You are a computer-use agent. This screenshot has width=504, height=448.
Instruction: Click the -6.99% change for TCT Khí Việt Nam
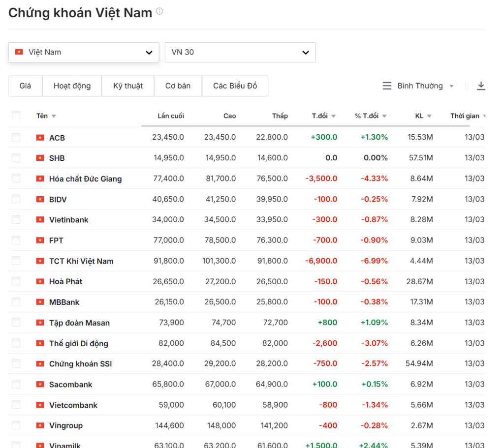click(374, 261)
